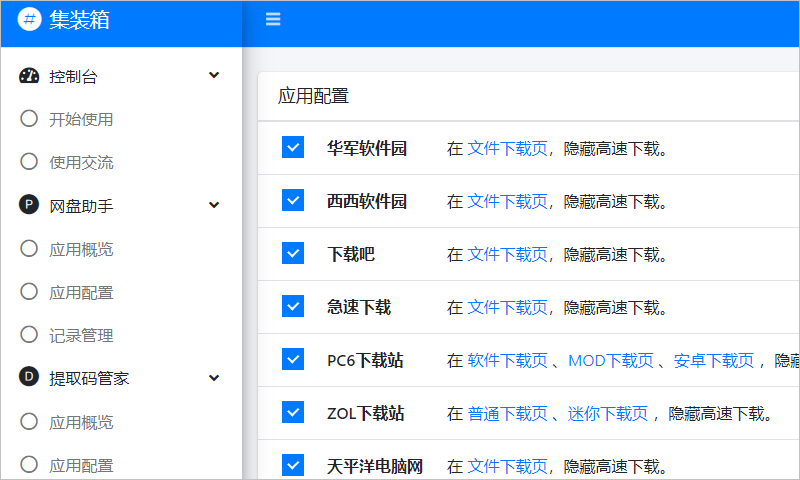Click the 下载吧 site name
The height and width of the screenshot is (480, 800).
pyautogui.click(x=351, y=255)
